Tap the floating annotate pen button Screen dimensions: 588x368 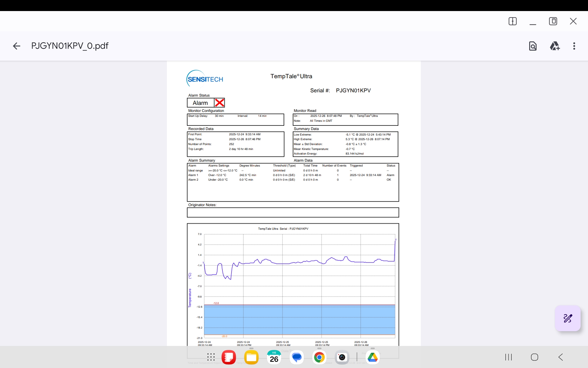coord(567,318)
